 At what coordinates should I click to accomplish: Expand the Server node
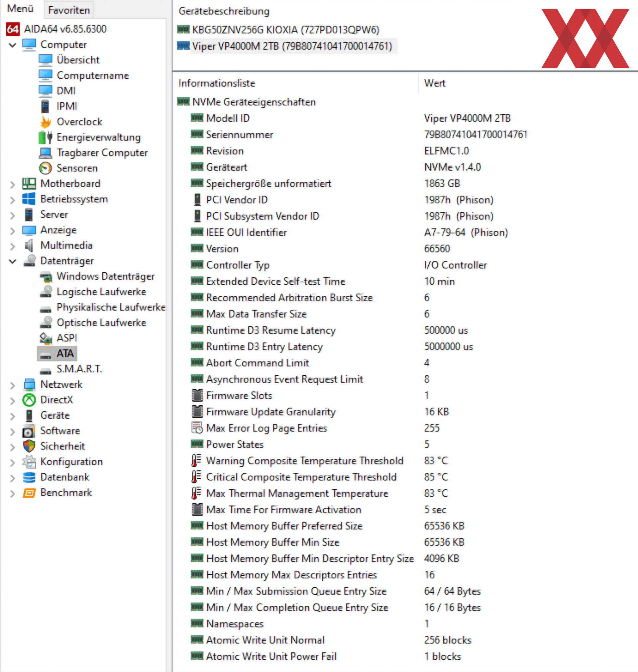pyautogui.click(x=13, y=215)
